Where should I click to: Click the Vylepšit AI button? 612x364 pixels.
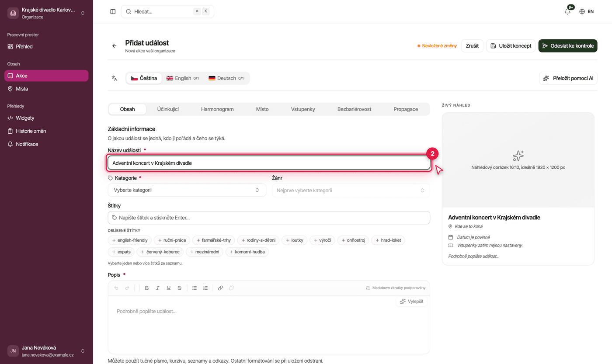412,302
